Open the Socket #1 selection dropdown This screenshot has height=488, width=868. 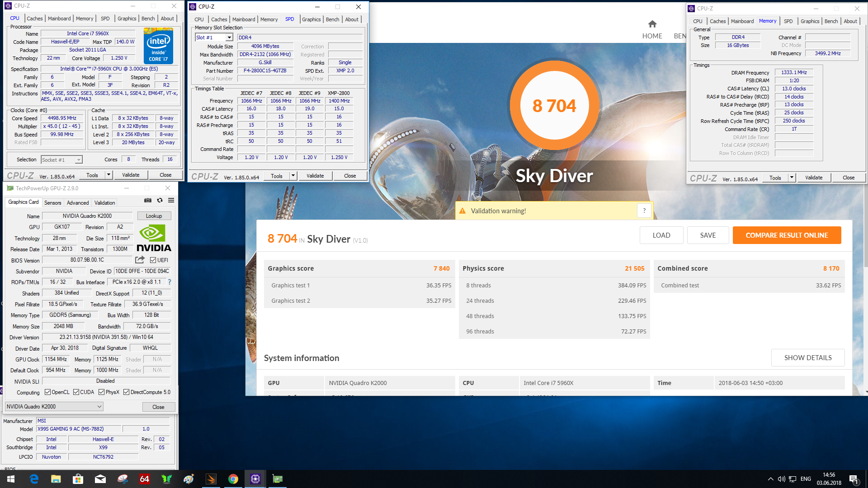79,160
